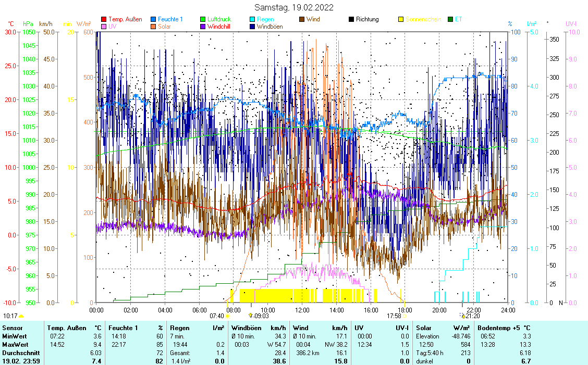This screenshot has width=588, height=365.
Task: Click the yellow triangle beside 10:17
Action: click(x=21, y=316)
